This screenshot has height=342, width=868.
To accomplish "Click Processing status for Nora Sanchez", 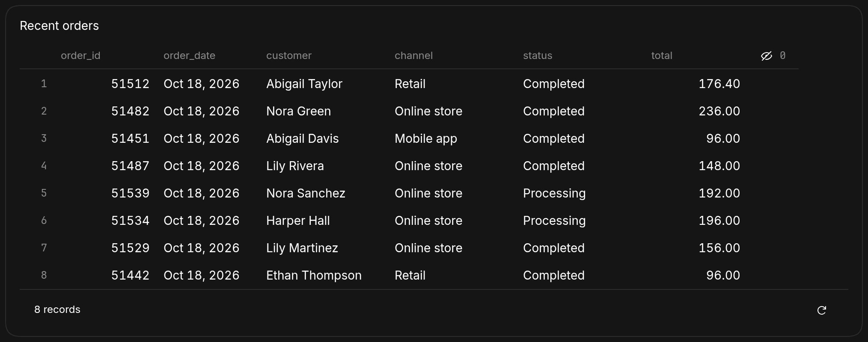I will coord(554,193).
